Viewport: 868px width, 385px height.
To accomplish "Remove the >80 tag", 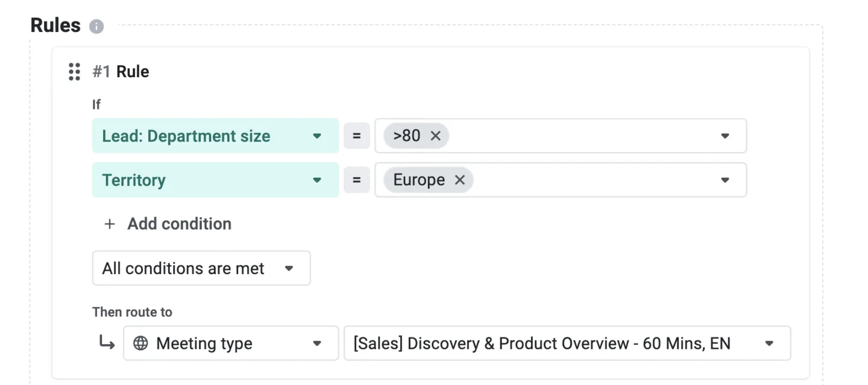I will [x=436, y=136].
